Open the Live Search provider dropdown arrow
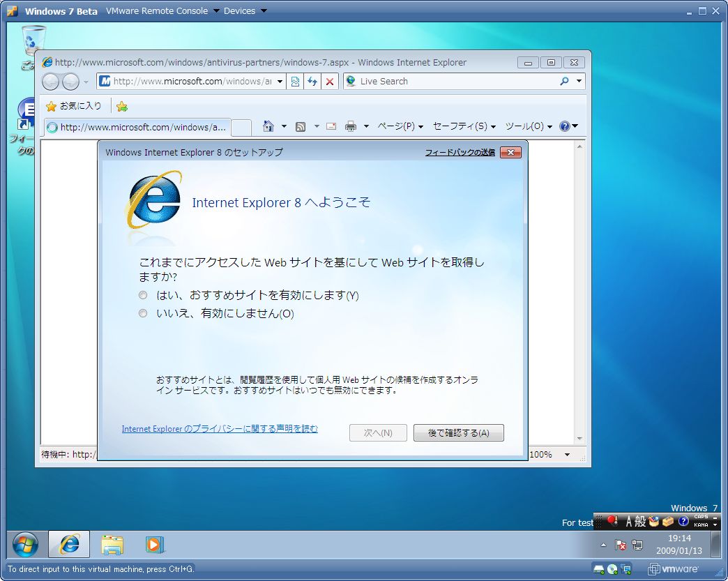The height and width of the screenshot is (581, 728). [579, 82]
